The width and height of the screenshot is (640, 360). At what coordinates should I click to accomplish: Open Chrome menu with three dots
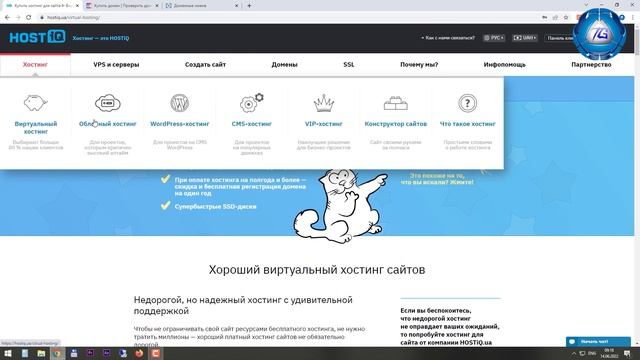click(x=633, y=17)
